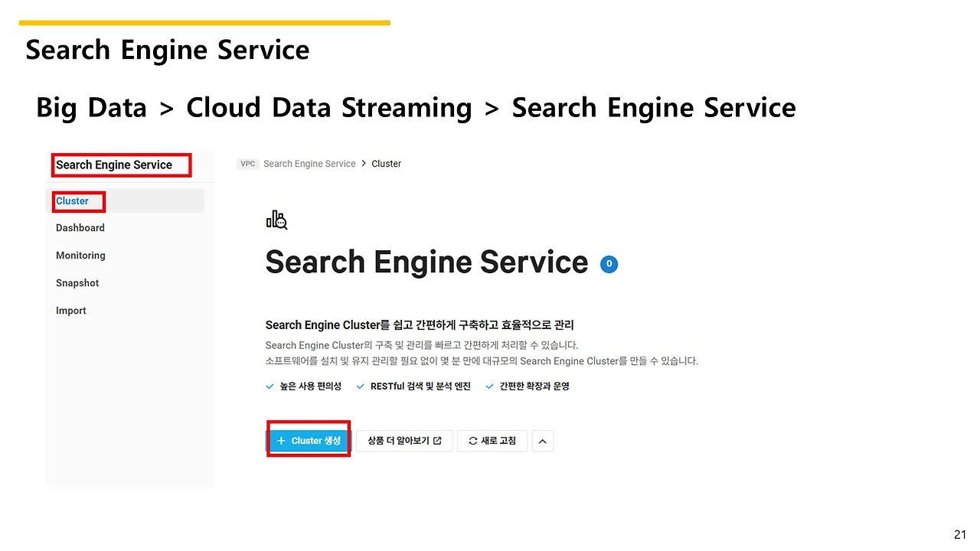
Task: Click the checkmark icon beside 높은 사용 편의성
Action: pyautogui.click(x=269, y=386)
